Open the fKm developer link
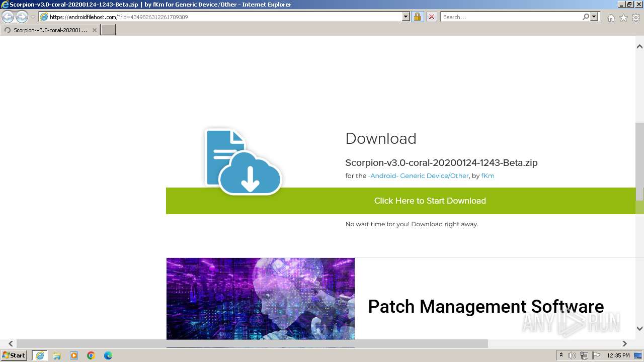644x362 pixels. click(488, 176)
